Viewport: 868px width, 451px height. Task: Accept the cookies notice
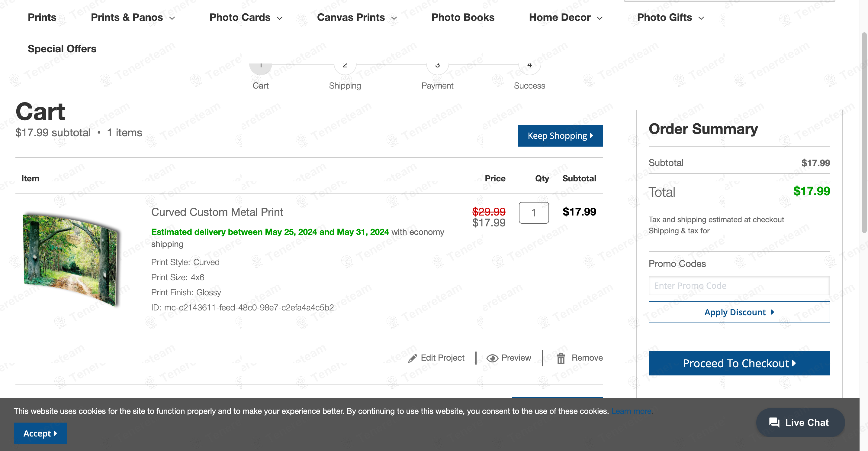tap(40, 433)
